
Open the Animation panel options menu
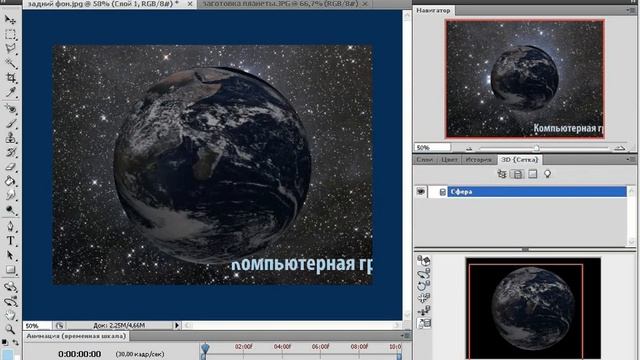coord(405,336)
